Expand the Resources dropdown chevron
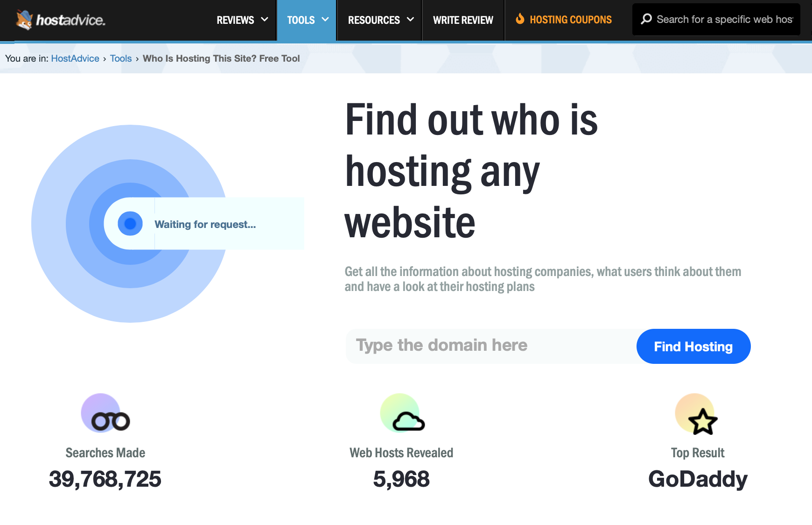The image size is (812, 525). pos(411,20)
